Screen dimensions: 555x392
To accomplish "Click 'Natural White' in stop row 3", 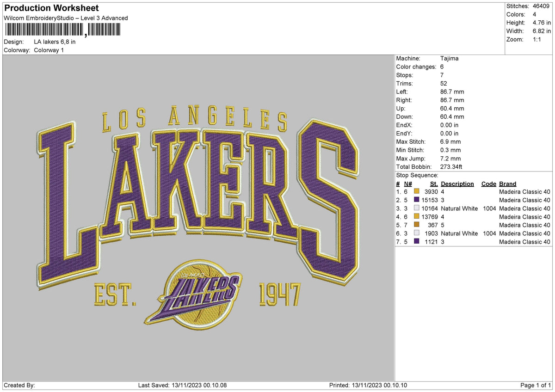I will tap(459, 208).
